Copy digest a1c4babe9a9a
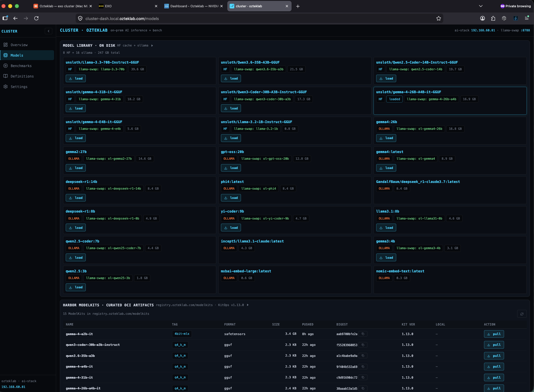This screenshot has width=534, height=392. click(x=363, y=356)
